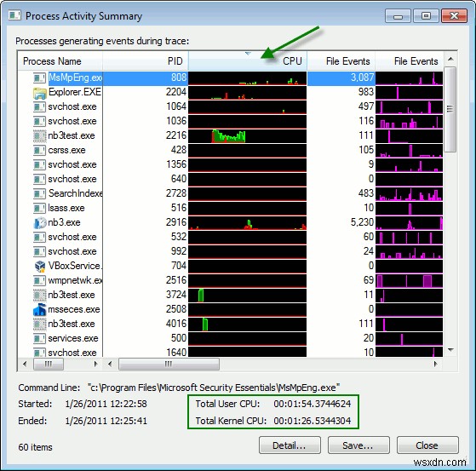Click the msseces.exe castle icon
The height and width of the screenshot is (471, 476).
pyautogui.click(x=39, y=310)
